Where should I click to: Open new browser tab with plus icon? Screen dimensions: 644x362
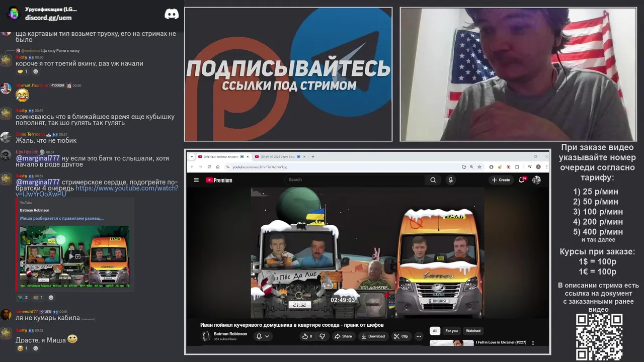313,156
